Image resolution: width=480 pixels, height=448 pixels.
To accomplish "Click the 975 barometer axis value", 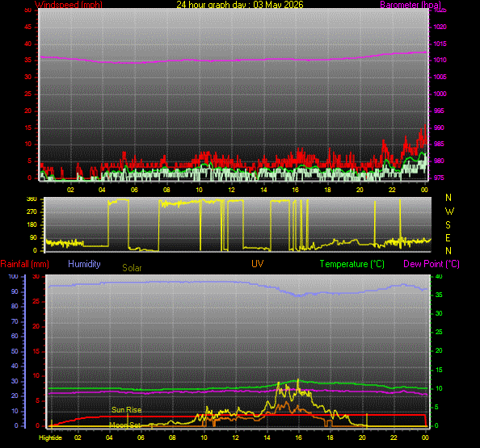I will [x=439, y=178].
